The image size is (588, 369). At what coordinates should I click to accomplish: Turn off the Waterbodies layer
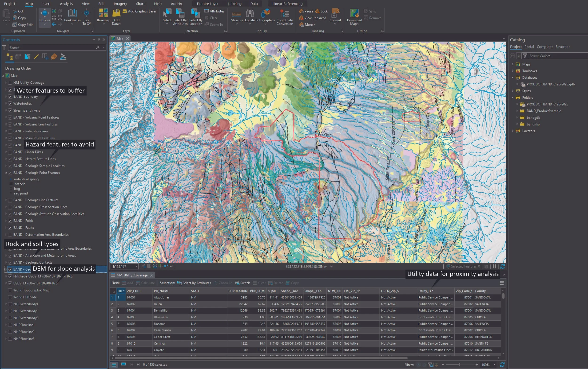pos(10,103)
